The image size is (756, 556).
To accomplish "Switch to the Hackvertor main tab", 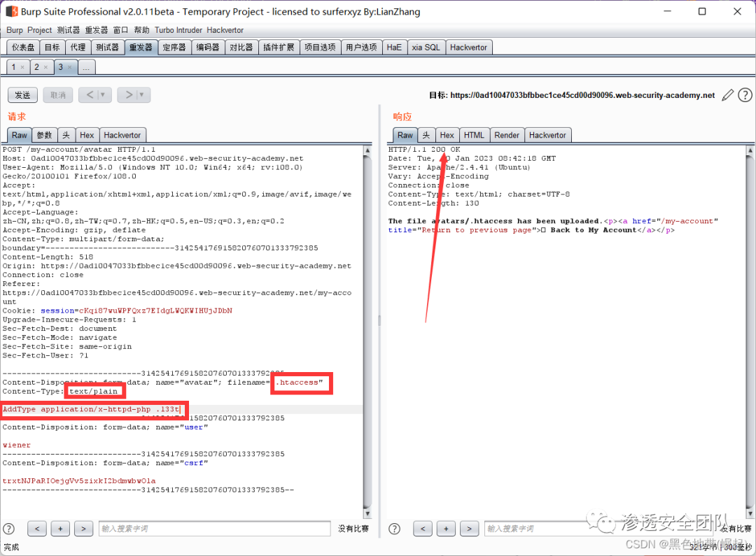I will (x=468, y=48).
